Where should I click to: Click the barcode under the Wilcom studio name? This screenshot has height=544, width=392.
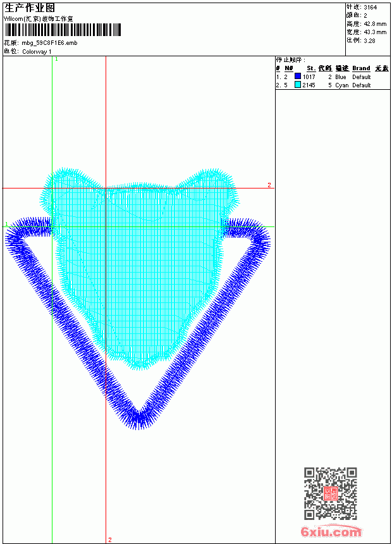coord(63,30)
